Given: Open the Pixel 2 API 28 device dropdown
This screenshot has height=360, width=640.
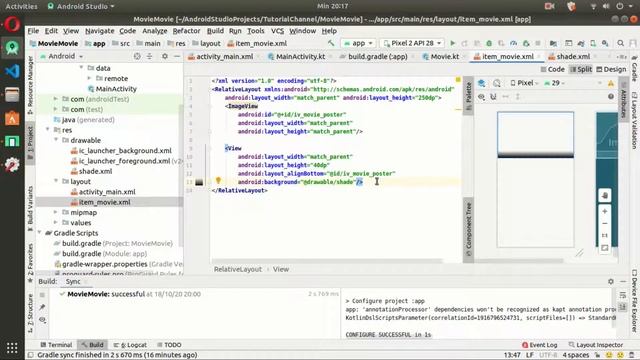Looking at the screenshot, I should (x=411, y=43).
